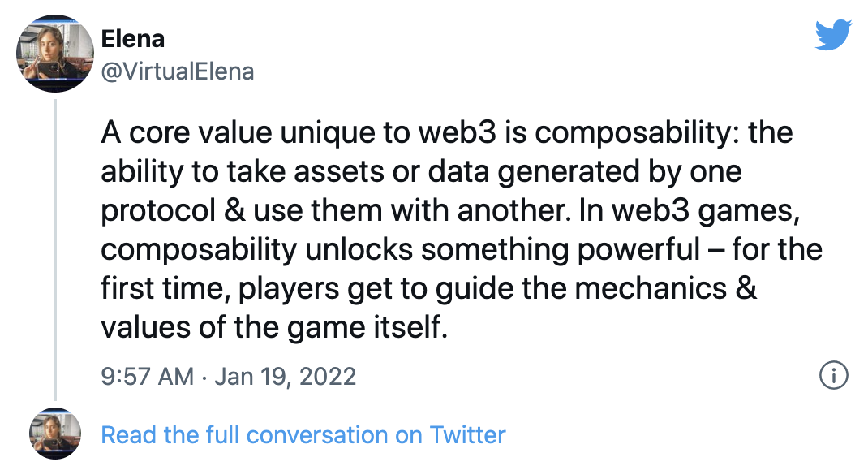Click the tweet body text
The image size is (868, 466).
click(454, 231)
